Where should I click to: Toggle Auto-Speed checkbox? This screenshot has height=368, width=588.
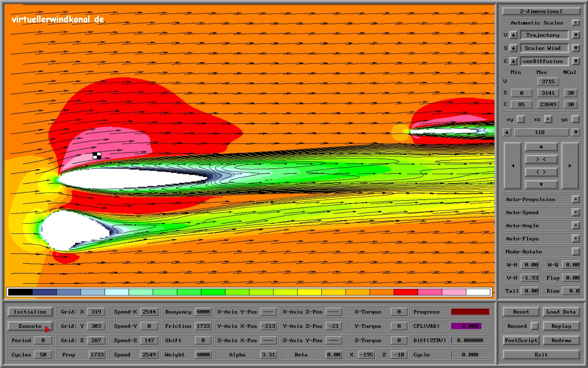pos(576,212)
